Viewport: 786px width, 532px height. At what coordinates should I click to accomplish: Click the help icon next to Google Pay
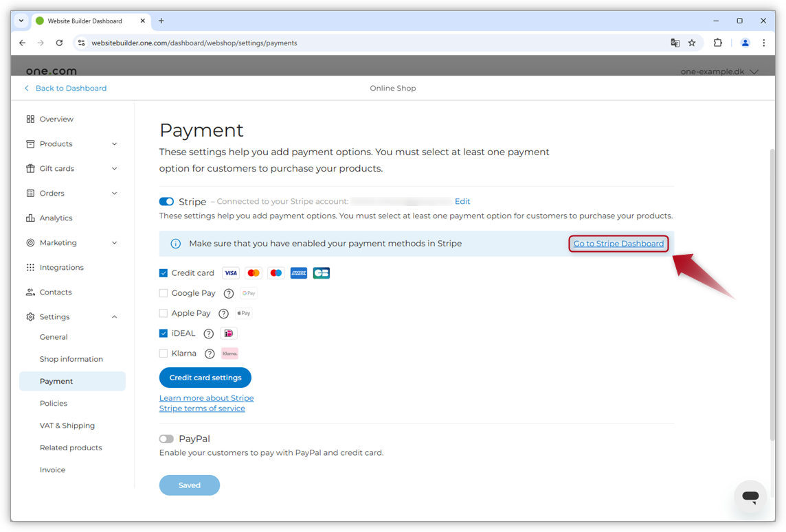click(x=229, y=293)
